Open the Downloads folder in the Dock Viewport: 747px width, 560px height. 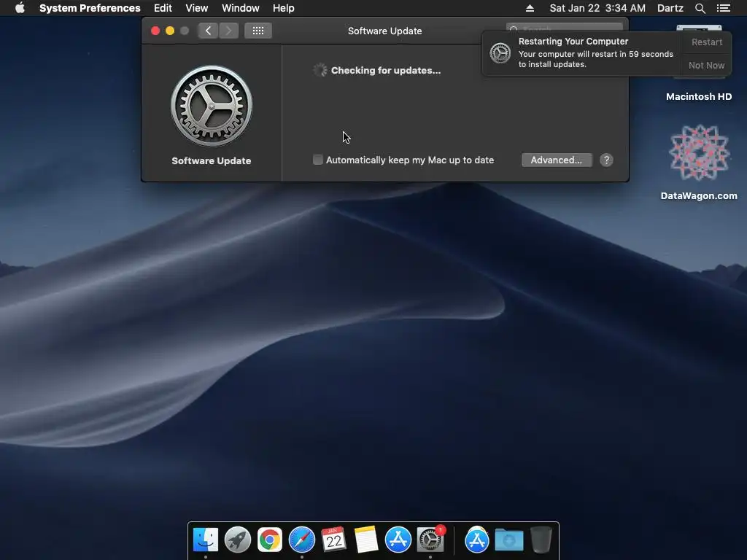[508, 540]
